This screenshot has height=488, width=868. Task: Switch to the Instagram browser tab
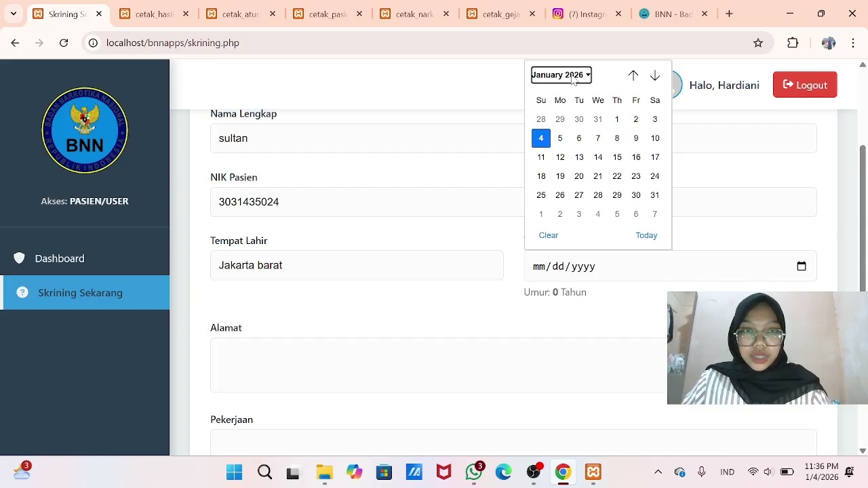pos(587,14)
